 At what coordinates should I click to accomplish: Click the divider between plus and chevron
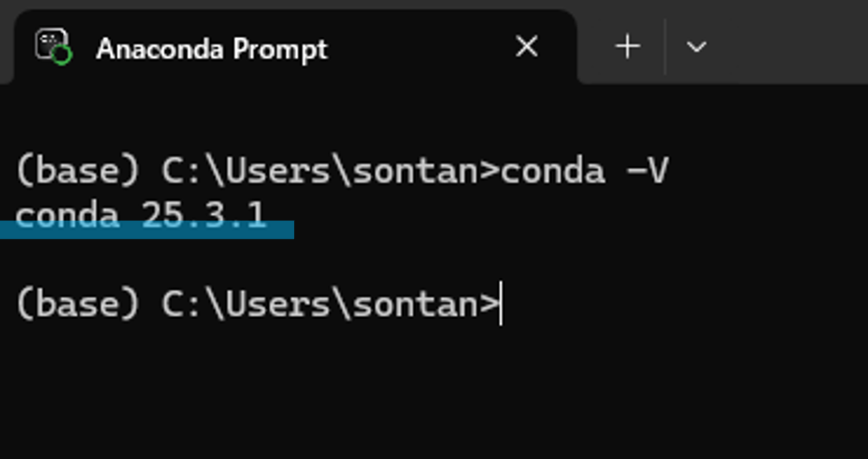(665, 47)
